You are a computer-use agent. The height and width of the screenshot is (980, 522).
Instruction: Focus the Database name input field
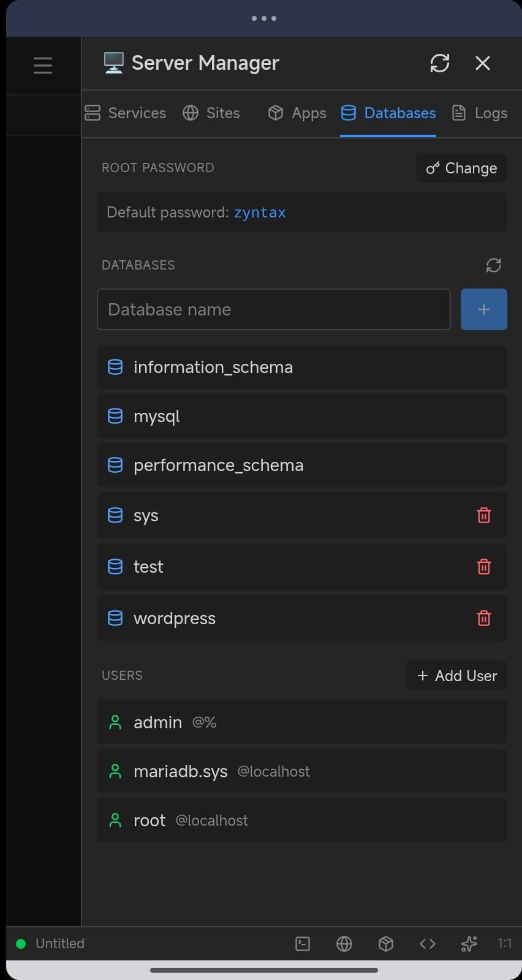(273, 309)
